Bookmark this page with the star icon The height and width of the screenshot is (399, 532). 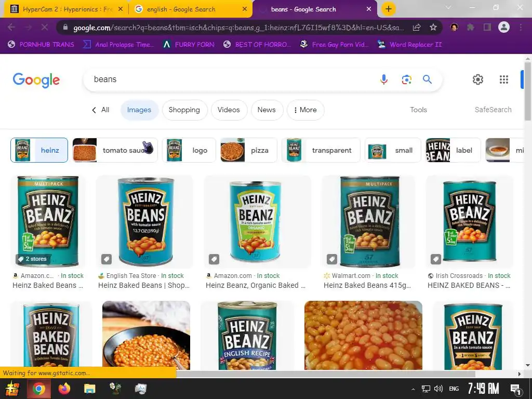pyautogui.click(x=433, y=28)
